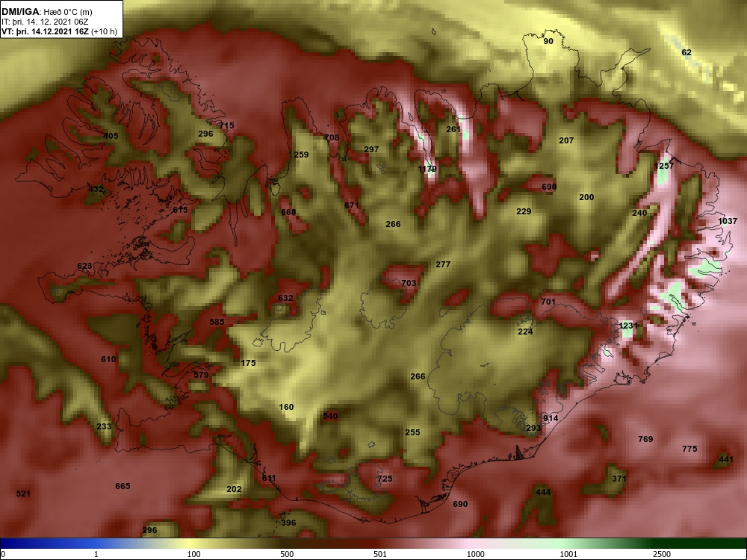Click the map value 668

pos(288,212)
